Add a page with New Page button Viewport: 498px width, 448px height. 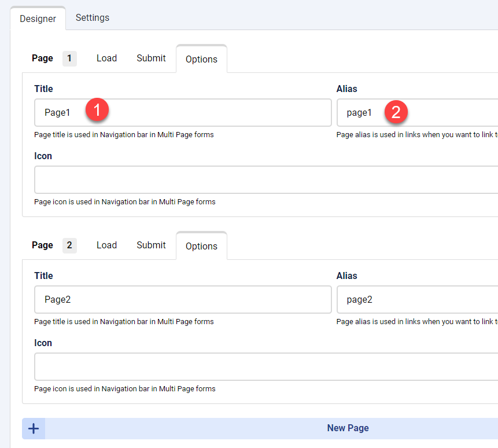(348, 428)
